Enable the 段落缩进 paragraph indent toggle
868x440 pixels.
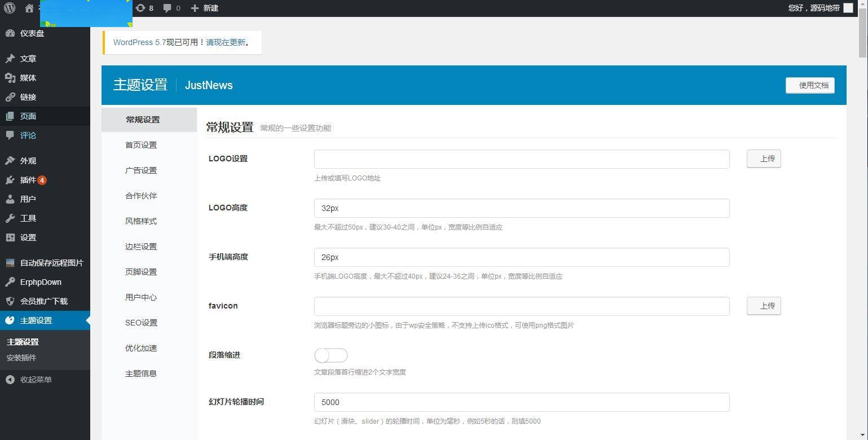[x=331, y=355]
